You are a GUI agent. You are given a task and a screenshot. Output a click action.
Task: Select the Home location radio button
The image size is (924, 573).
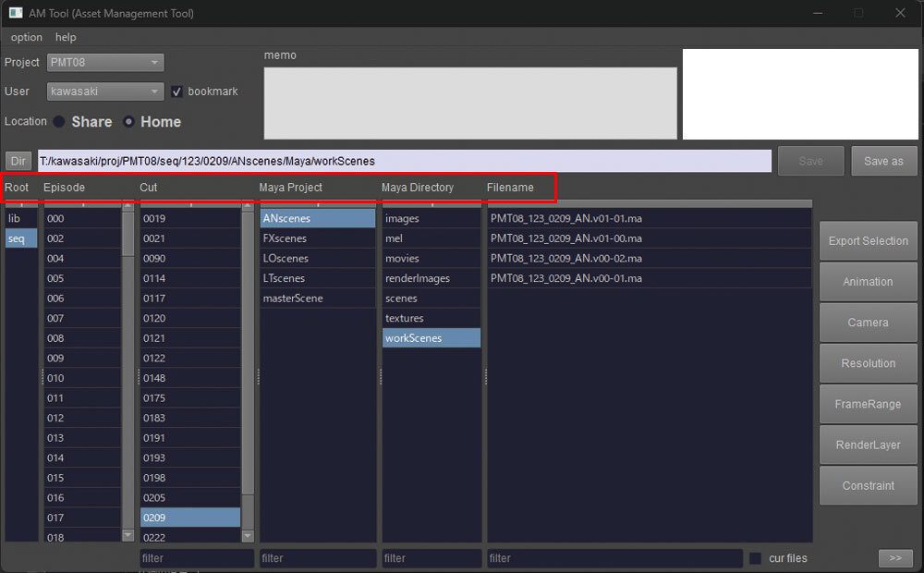tap(128, 122)
